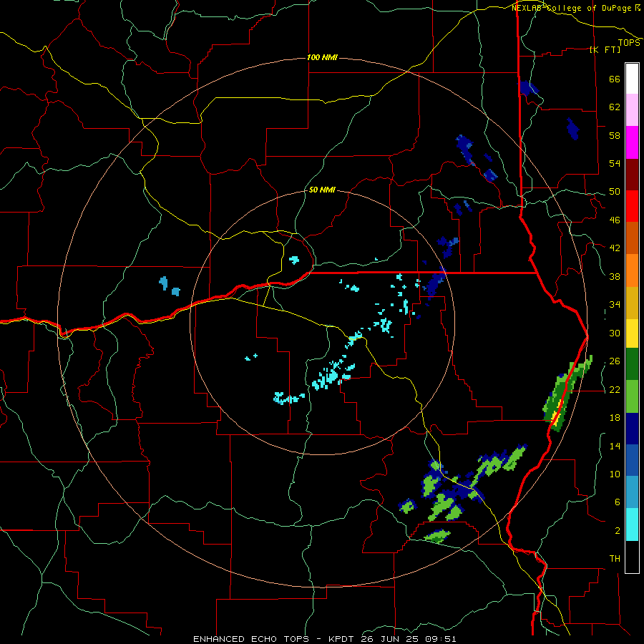Click the 09:51 timestamp
Screen dimensions: 644x644
click(x=441, y=639)
